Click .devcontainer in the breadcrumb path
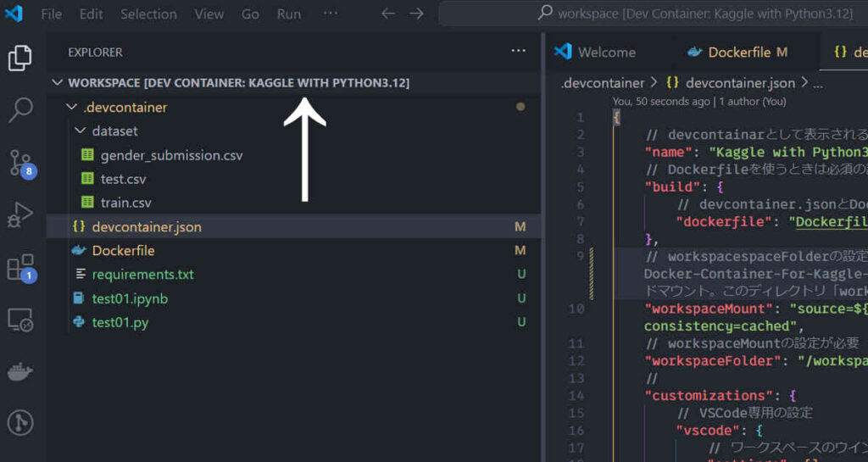Viewport: 868px width, 462px height. (x=603, y=83)
